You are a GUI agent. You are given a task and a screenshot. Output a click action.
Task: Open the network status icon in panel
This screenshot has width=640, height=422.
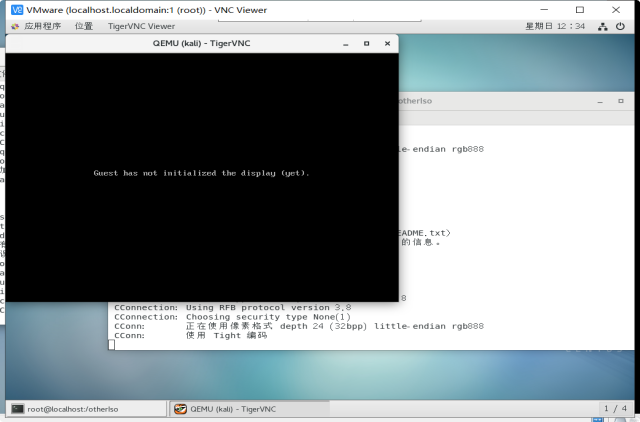tap(602, 27)
